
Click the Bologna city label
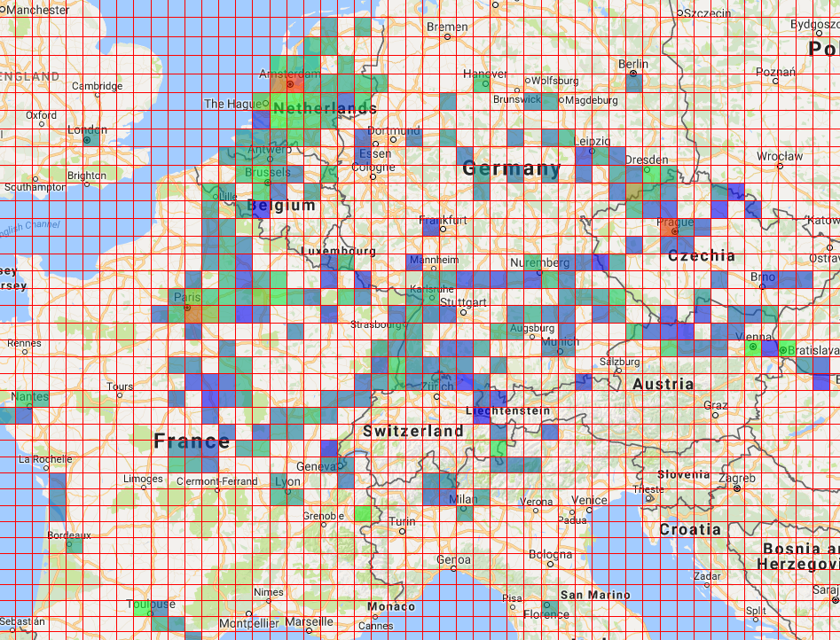(x=550, y=554)
